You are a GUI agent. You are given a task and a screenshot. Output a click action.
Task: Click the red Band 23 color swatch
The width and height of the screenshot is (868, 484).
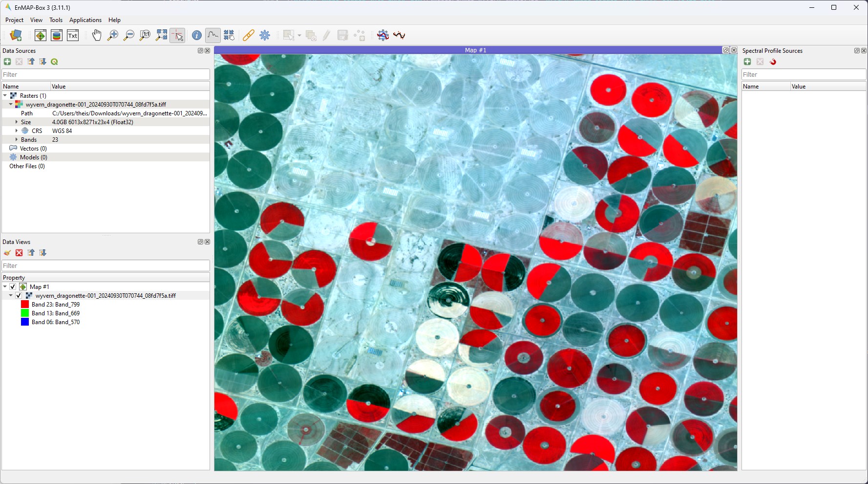[25, 305]
